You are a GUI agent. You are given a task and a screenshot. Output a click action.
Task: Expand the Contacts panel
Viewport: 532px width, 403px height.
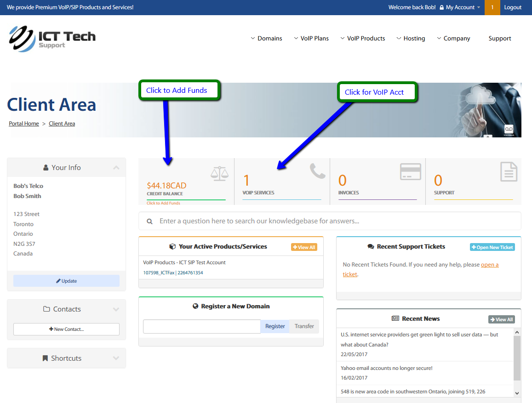(116, 309)
